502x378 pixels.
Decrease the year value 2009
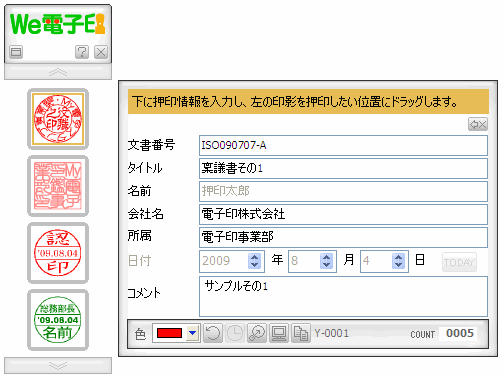[x=255, y=265]
